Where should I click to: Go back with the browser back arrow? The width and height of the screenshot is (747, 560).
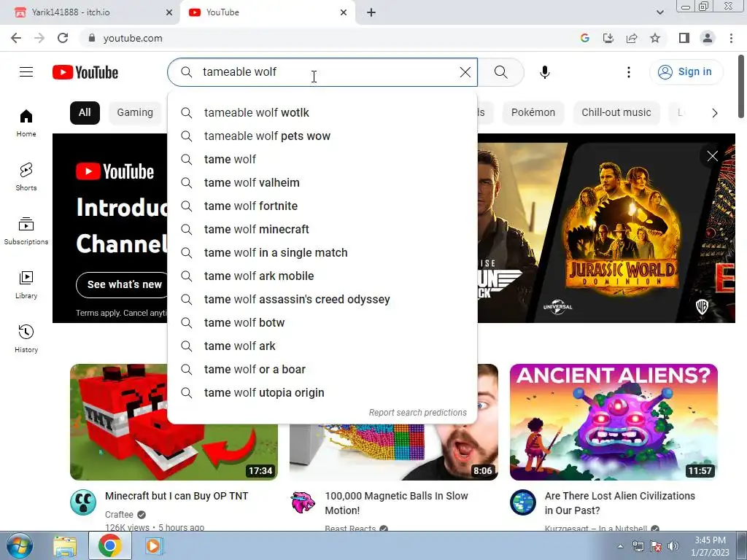click(16, 38)
